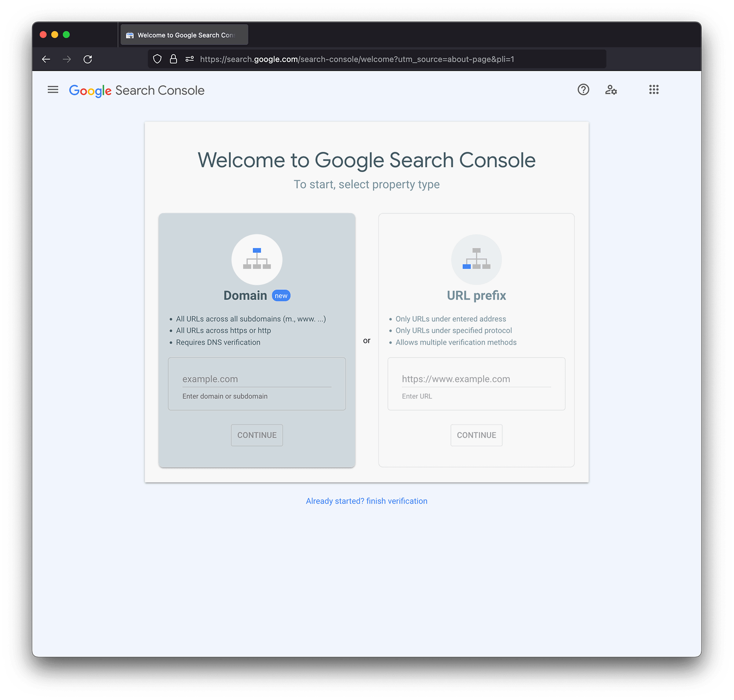The image size is (734, 700).
Task: Go back with the browser back arrow
Action: (46, 59)
